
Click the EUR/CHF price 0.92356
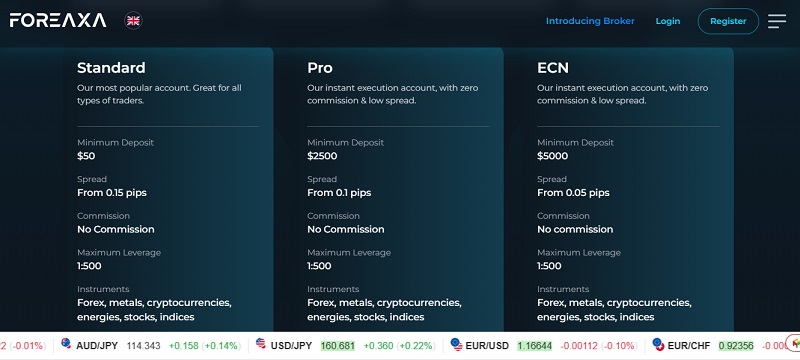tap(736, 346)
